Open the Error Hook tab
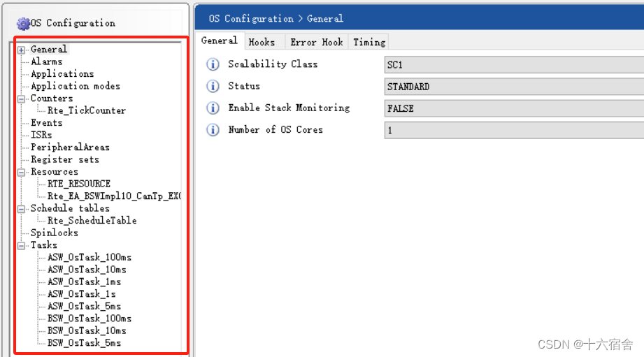The width and height of the screenshot is (644, 357). pos(316,42)
